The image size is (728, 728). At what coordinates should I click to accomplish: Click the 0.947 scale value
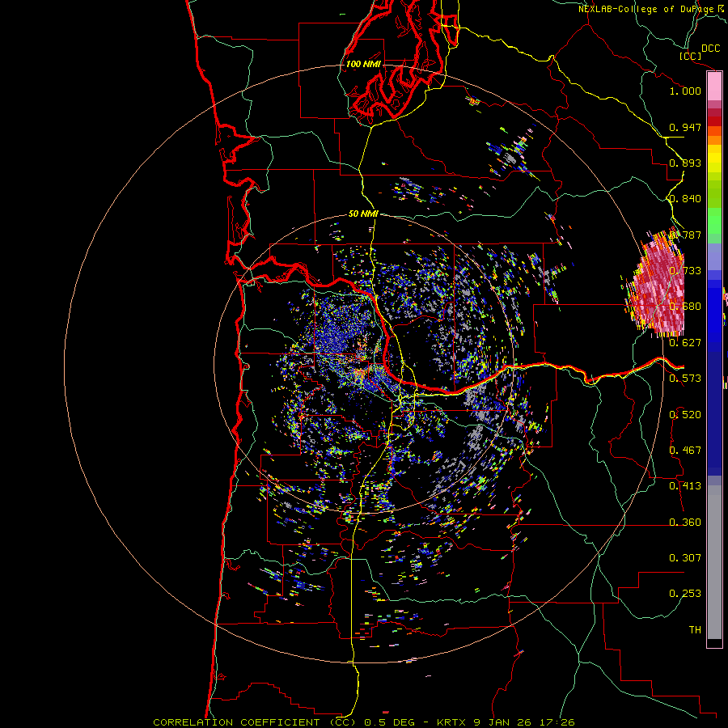pos(685,127)
